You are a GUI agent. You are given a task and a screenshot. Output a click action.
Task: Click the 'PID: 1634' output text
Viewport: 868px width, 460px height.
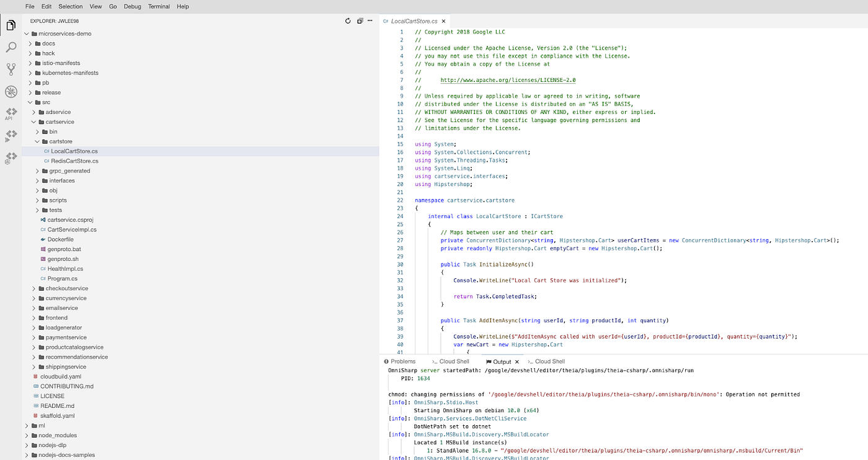[x=415, y=378]
